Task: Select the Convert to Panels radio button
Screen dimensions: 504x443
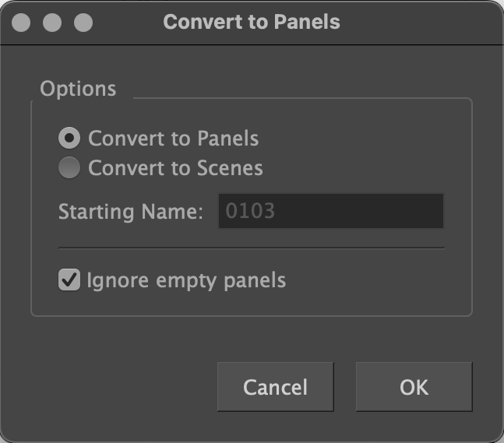Action: pos(70,139)
